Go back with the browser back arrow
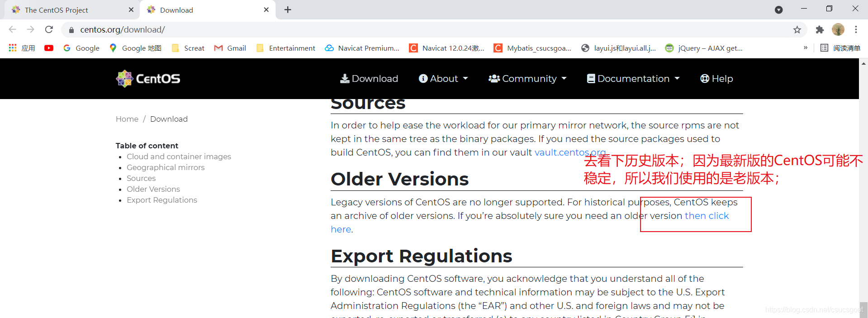The width and height of the screenshot is (868, 318). coord(12,29)
